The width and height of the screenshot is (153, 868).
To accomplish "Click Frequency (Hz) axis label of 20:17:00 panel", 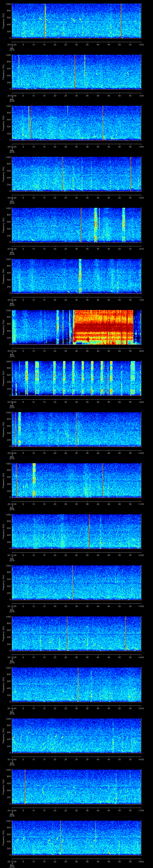I will pos(3,838).
